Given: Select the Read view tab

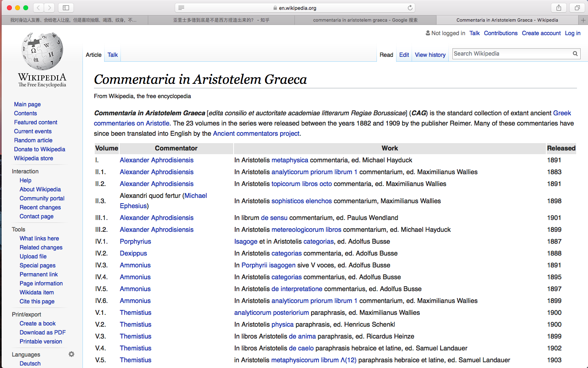Looking at the screenshot, I should tap(386, 55).
